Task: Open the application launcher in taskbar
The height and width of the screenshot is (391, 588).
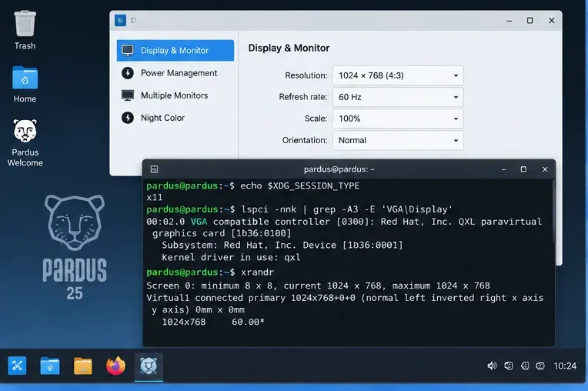Action: click(x=17, y=366)
